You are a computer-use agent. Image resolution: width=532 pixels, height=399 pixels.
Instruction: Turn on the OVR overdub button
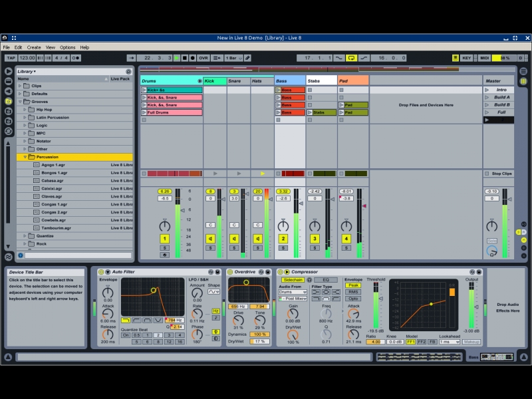click(203, 58)
